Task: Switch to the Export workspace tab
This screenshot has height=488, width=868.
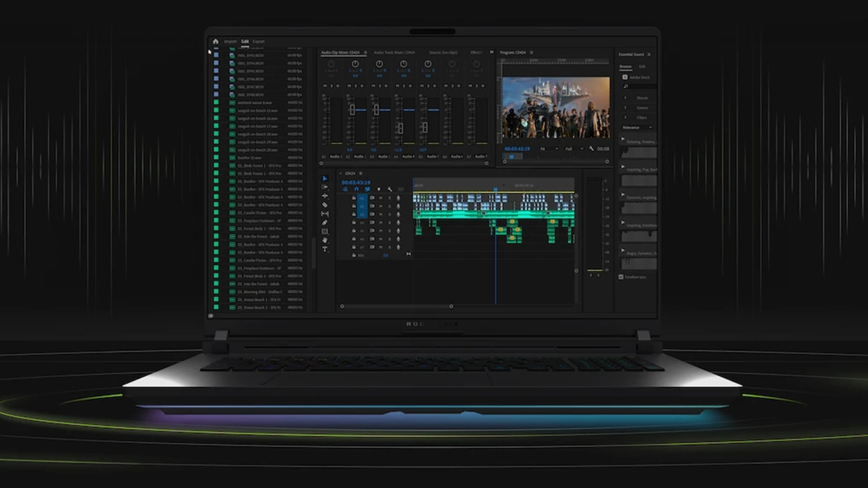Action: click(x=258, y=42)
